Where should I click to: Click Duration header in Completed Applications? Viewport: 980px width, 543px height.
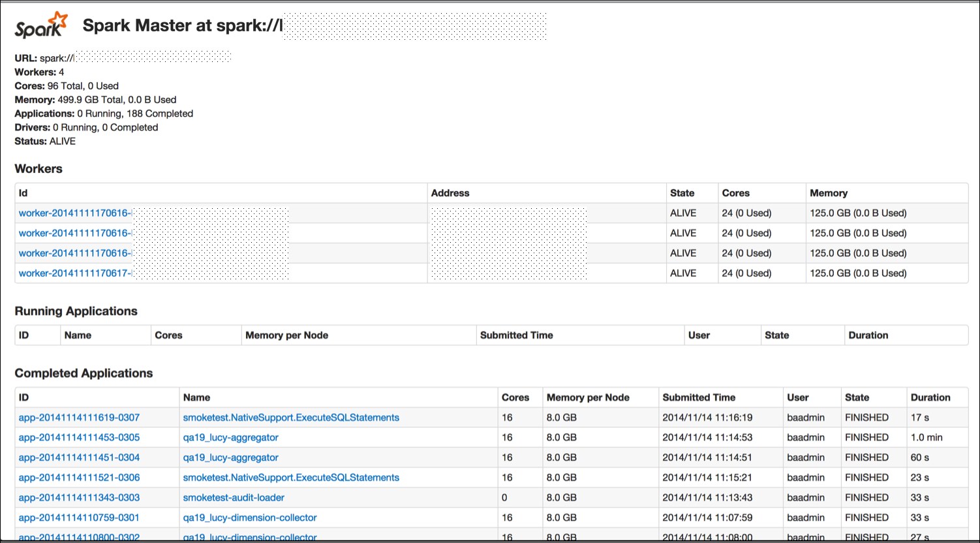[x=930, y=397]
